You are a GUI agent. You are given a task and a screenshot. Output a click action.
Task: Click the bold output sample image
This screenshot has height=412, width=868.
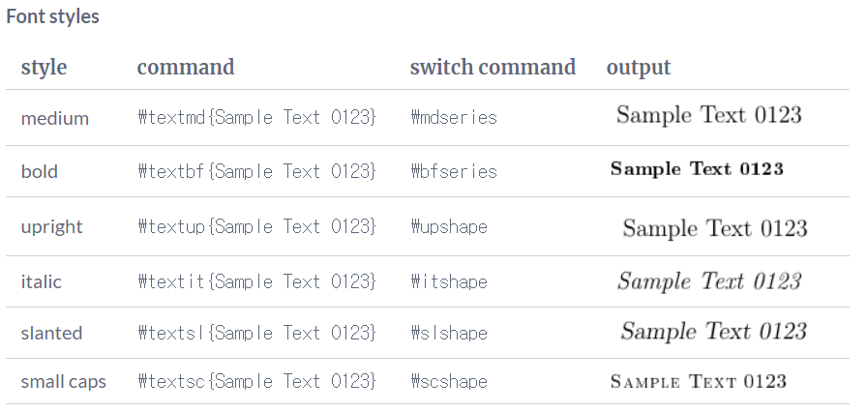coord(697,169)
